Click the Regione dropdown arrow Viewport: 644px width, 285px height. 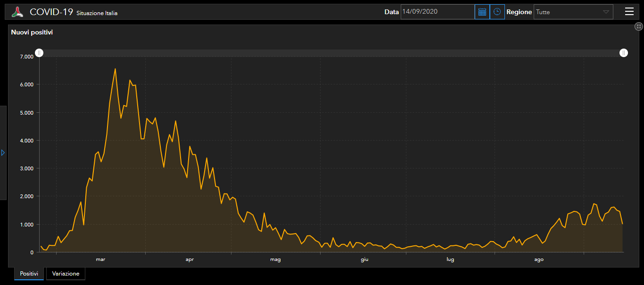[606, 12]
